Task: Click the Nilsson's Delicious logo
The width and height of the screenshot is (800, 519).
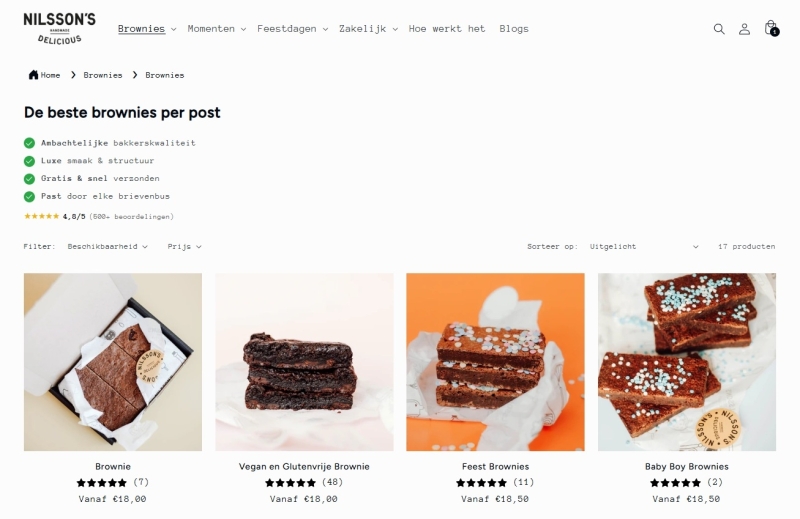Action: [x=59, y=29]
